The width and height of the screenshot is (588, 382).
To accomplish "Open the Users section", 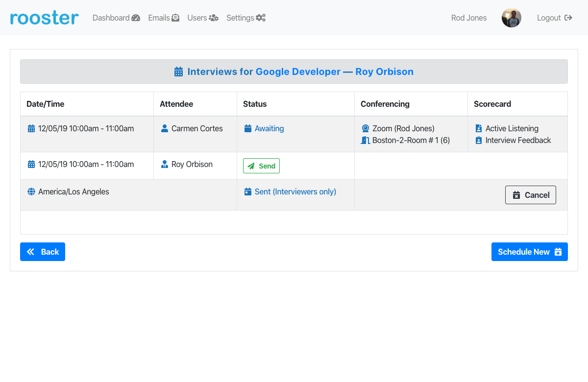I will point(202,18).
